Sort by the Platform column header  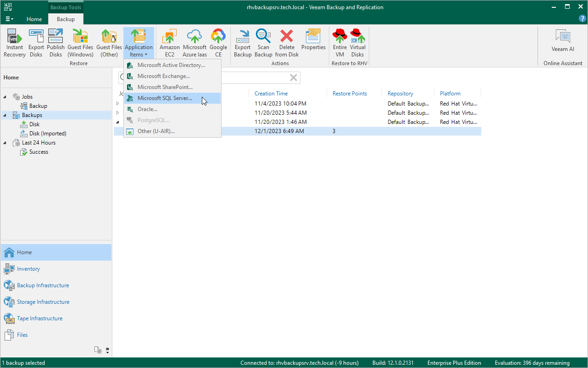pos(450,94)
